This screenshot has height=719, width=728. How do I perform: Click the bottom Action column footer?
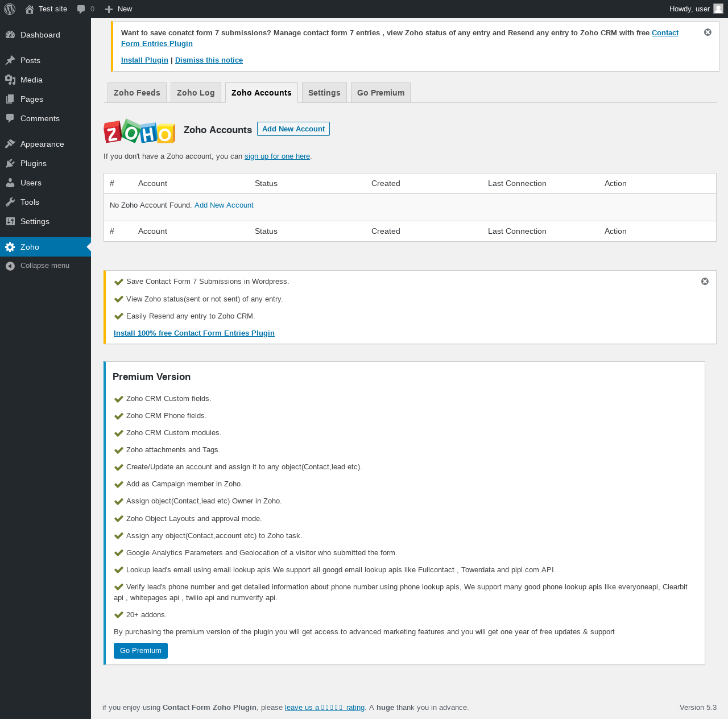coord(615,232)
